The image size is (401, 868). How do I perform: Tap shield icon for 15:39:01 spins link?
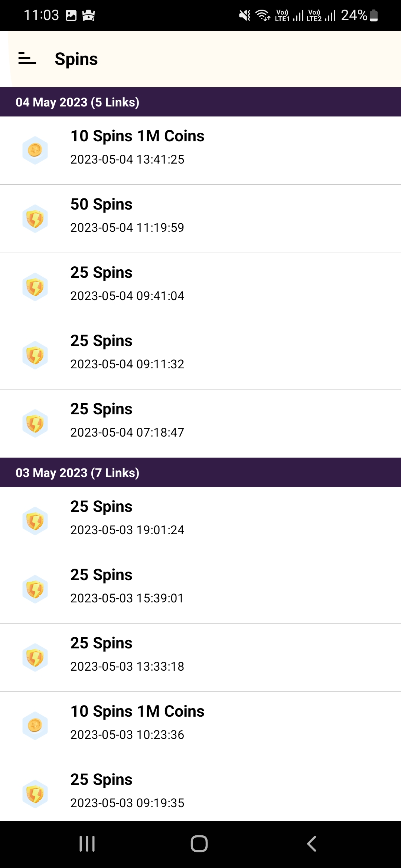point(35,589)
